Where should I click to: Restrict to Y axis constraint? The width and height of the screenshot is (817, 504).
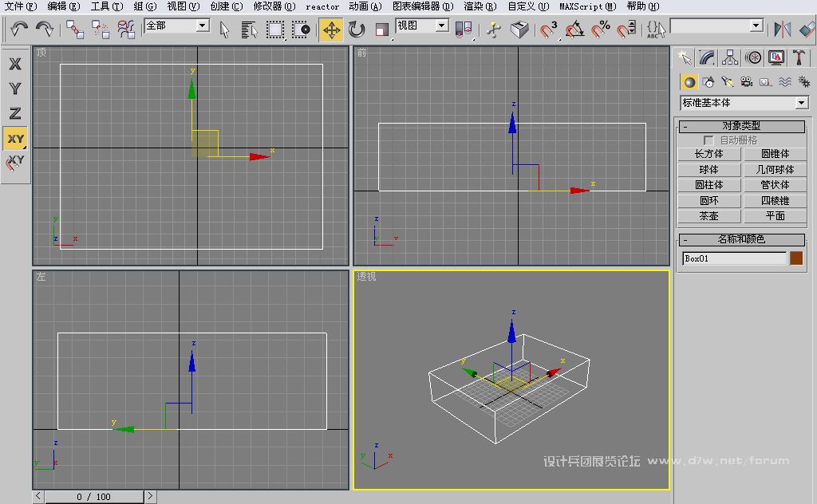15,89
